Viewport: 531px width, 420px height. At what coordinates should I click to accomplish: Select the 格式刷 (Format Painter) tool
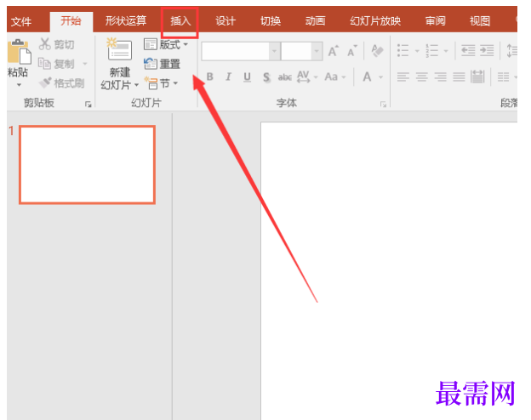pos(61,83)
